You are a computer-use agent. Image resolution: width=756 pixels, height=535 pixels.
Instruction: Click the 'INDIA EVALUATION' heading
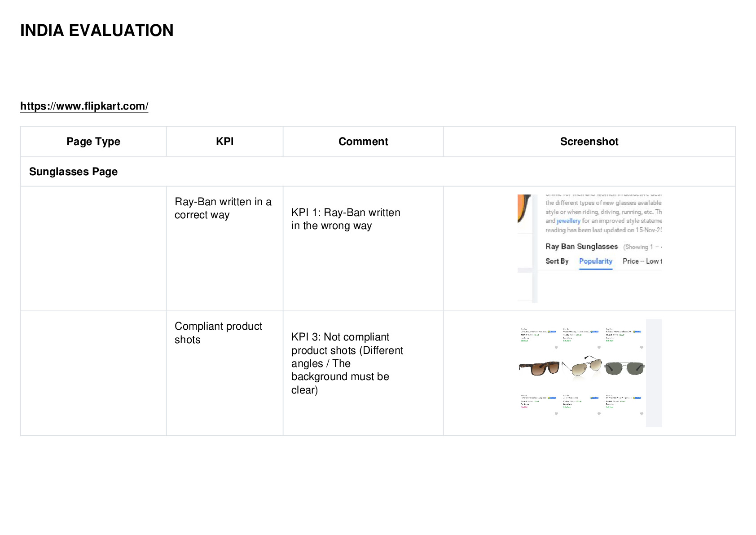pyautogui.click(x=97, y=31)
